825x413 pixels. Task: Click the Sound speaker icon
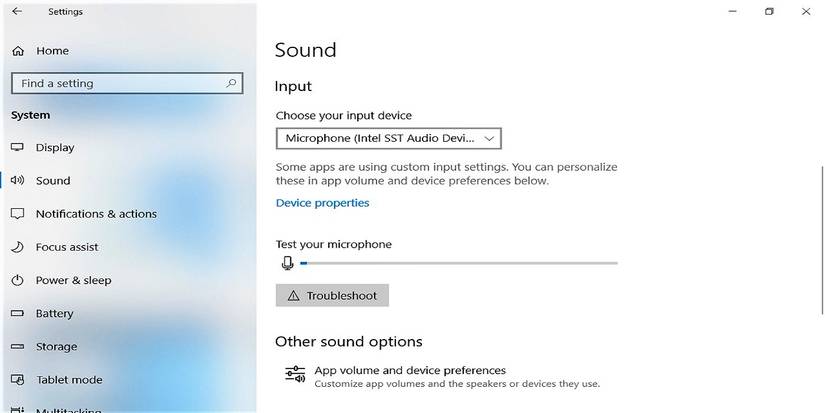click(17, 181)
